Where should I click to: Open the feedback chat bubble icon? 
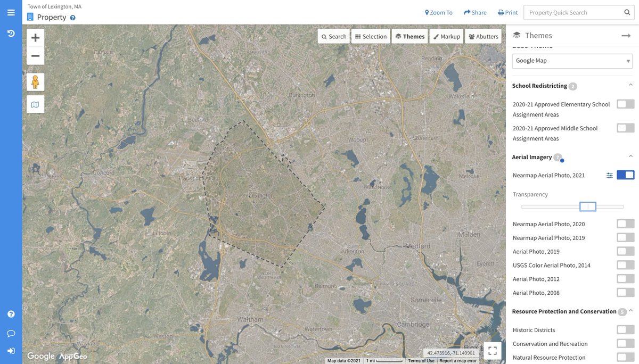(11, 334)
